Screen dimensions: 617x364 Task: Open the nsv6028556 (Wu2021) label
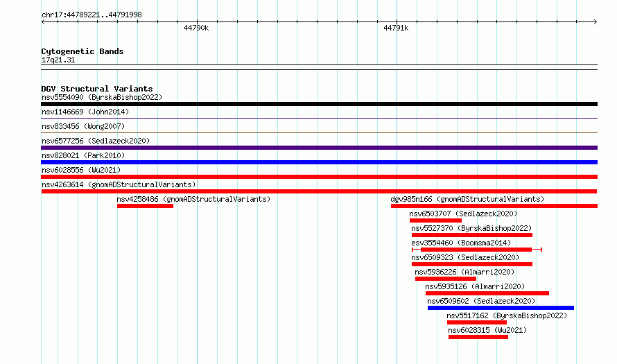click(81, 170)
